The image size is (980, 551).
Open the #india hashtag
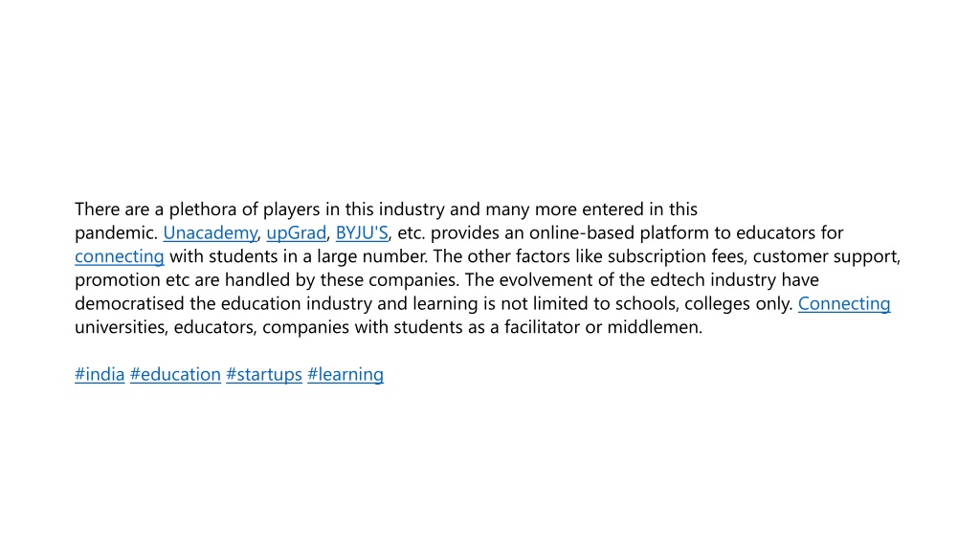100,374
